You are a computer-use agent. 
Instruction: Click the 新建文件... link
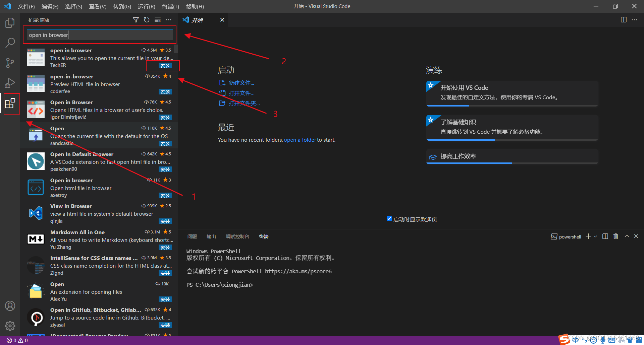[241, 83]
